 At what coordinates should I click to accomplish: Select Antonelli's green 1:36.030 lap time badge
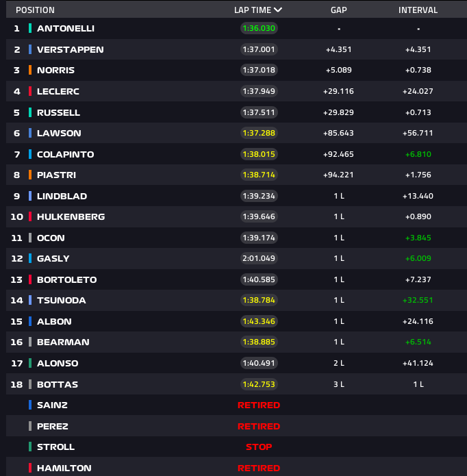point(259,28)
